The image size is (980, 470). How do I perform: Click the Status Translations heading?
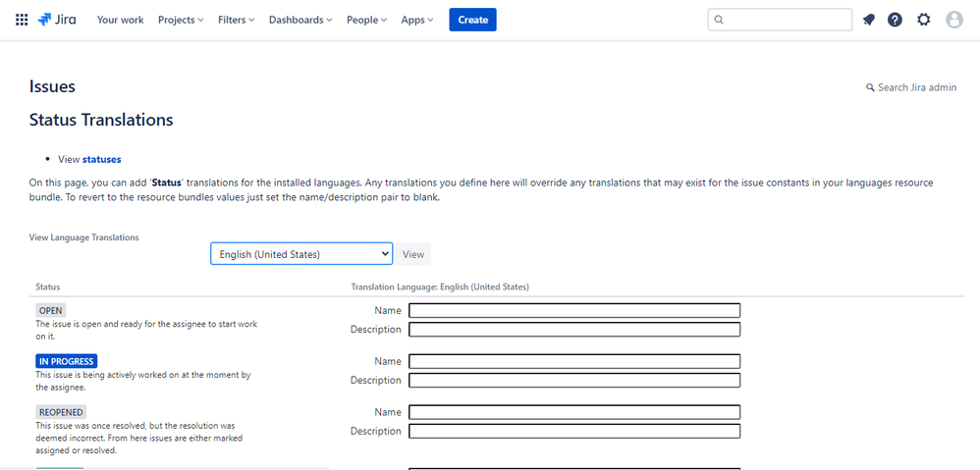101,120
